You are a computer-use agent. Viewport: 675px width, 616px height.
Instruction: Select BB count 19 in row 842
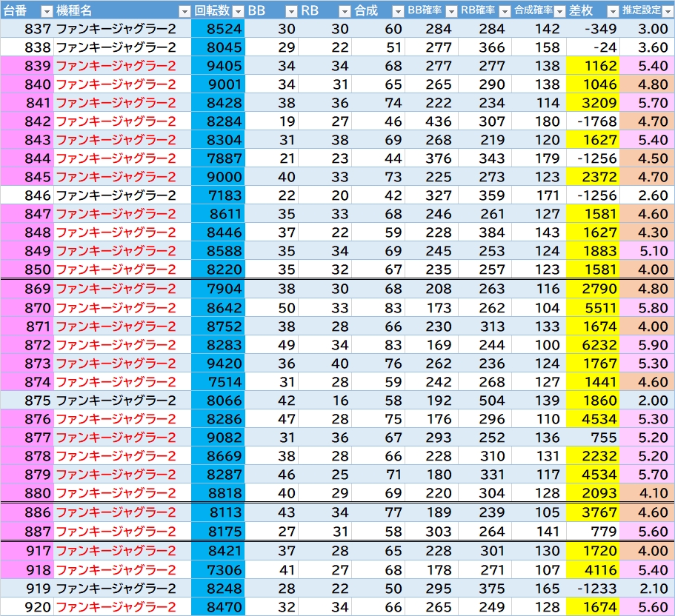[x=271, y=121]
